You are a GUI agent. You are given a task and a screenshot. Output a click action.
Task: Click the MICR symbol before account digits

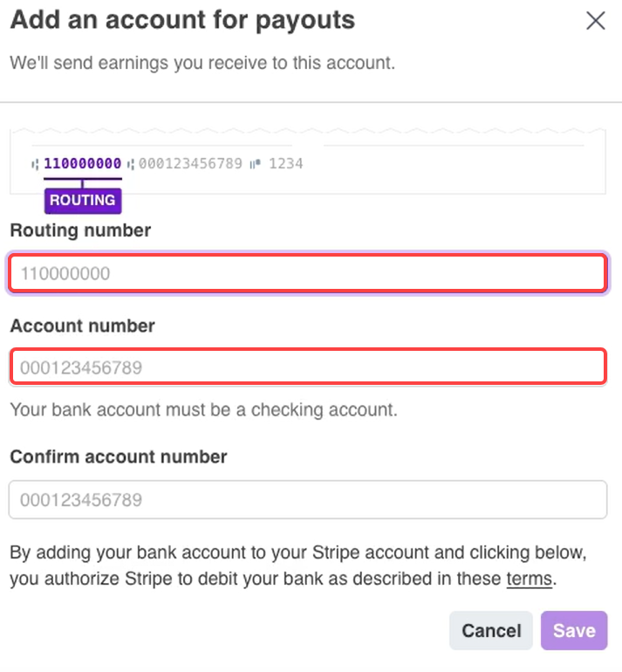click(x=131, y=163)
